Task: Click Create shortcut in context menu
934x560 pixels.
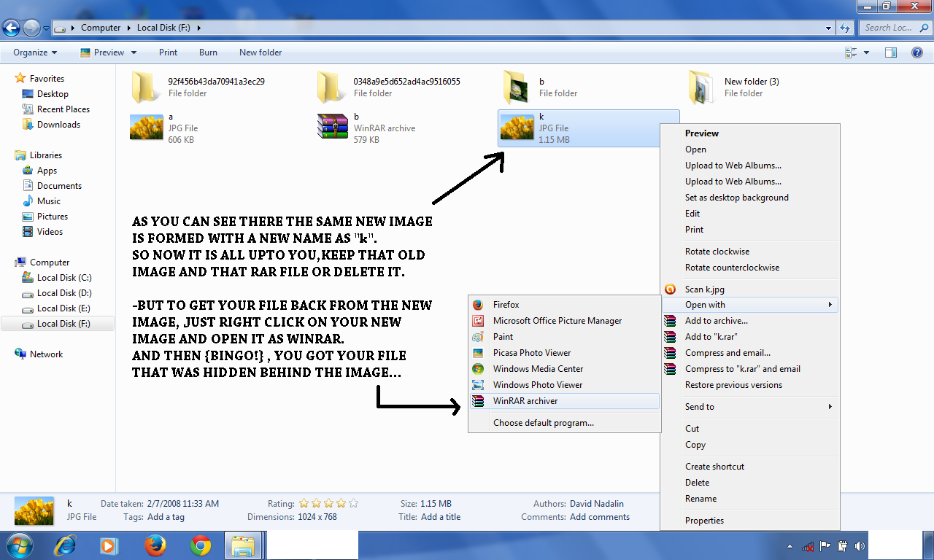Action: (750, 467)
